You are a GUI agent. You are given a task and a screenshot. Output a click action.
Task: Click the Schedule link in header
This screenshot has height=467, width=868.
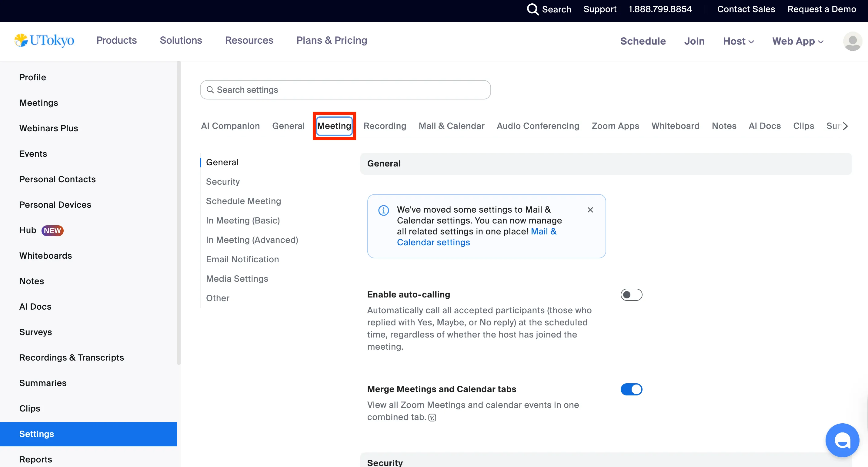643,41
